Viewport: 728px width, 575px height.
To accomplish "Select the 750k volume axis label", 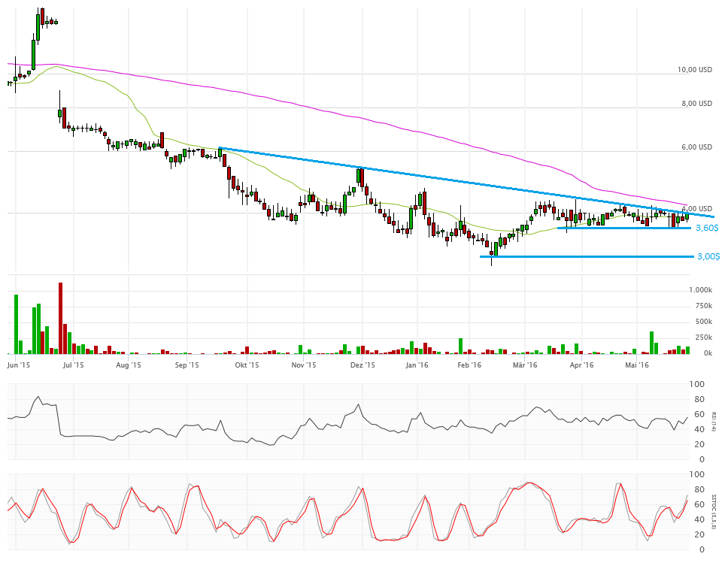I will click(702, 306).
